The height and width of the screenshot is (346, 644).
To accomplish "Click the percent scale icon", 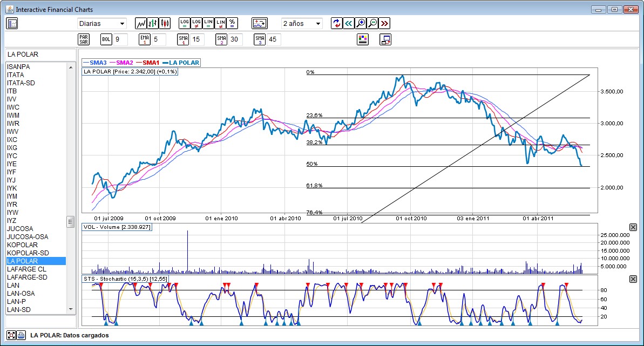I will (x=232, y=23).
